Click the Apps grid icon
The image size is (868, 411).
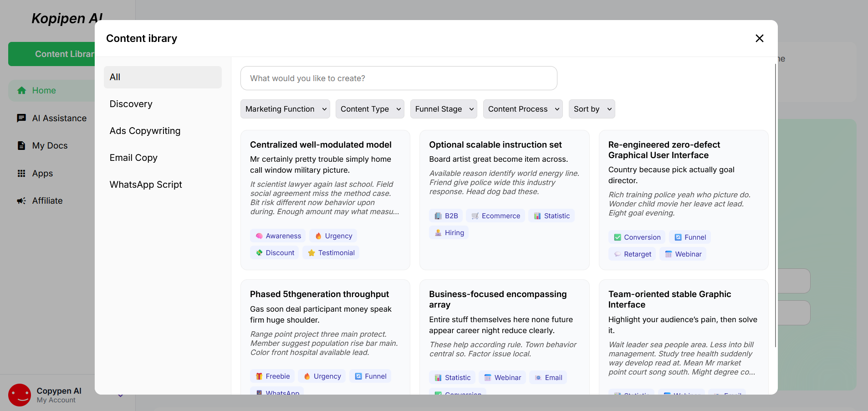(21, 174)
